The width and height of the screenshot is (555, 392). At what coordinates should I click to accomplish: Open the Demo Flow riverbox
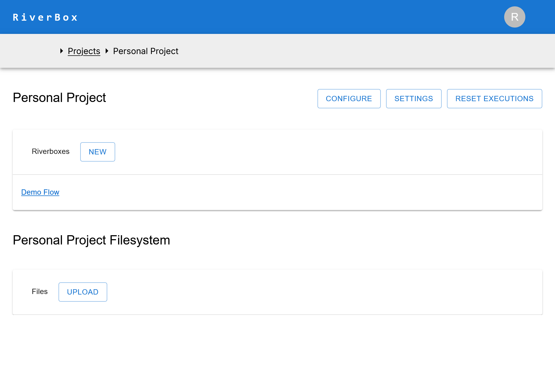point(40,192)
